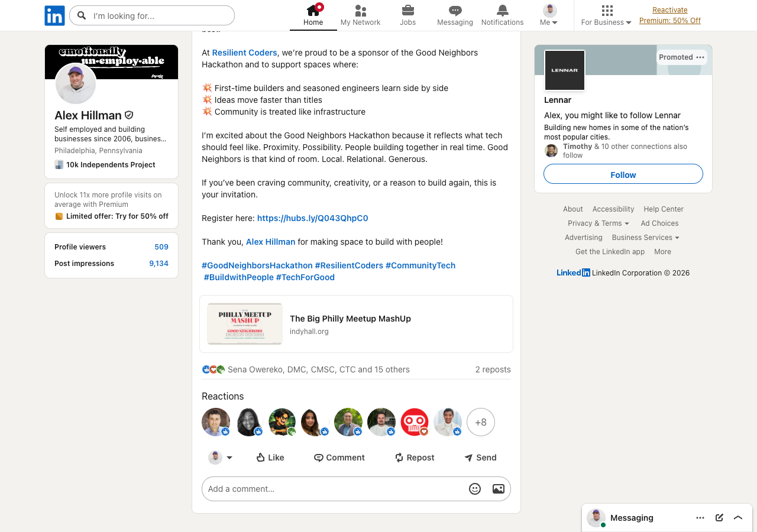Open the #BuildwithPeople hashtag
Image resolution: width=757 pixels, height=532 pixels.
(x=239, y=277)
